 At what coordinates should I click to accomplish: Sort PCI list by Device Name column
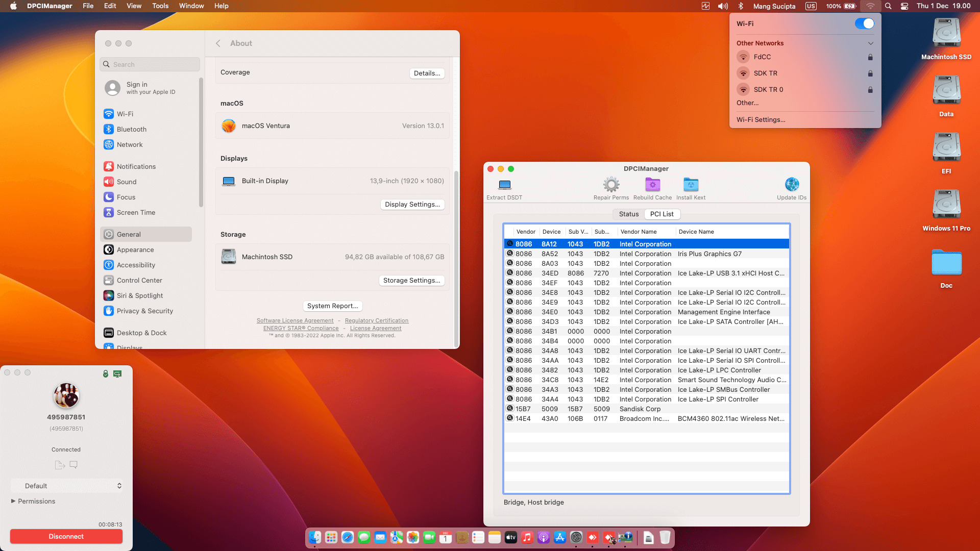click(x=732, y=232)
